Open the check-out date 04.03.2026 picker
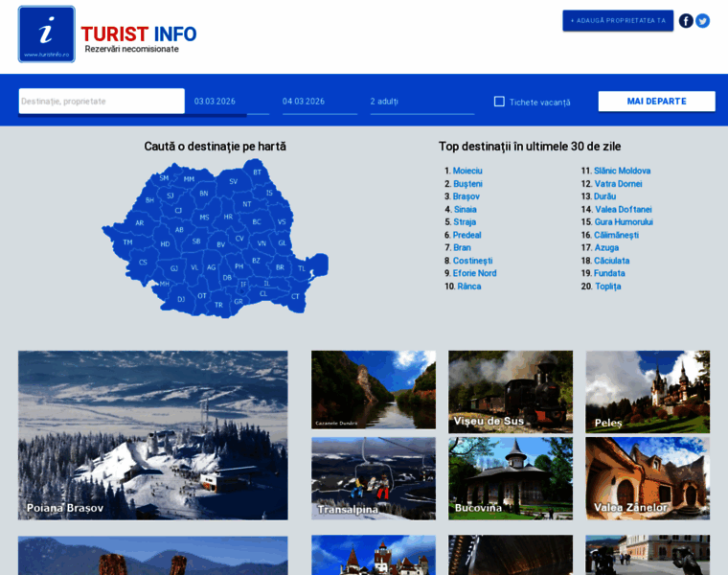 [318, 102]
